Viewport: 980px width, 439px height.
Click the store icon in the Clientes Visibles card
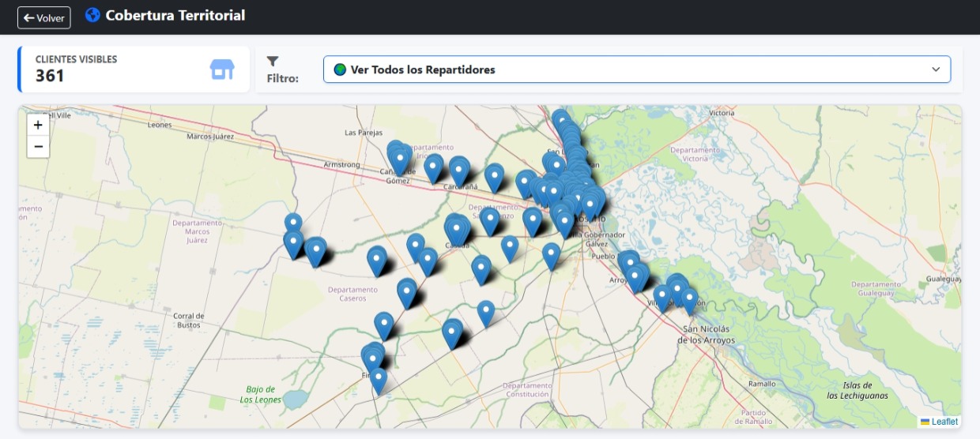222,69
